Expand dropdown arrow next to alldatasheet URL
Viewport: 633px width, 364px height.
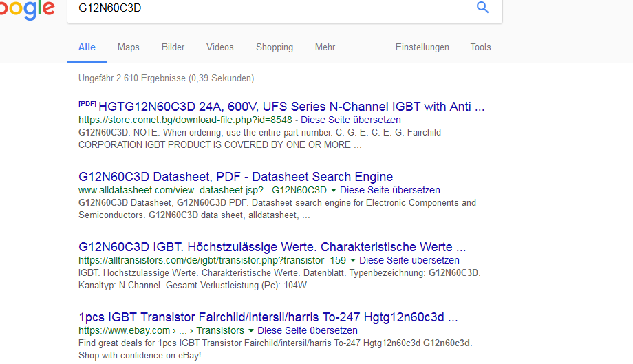pos(334,190)
